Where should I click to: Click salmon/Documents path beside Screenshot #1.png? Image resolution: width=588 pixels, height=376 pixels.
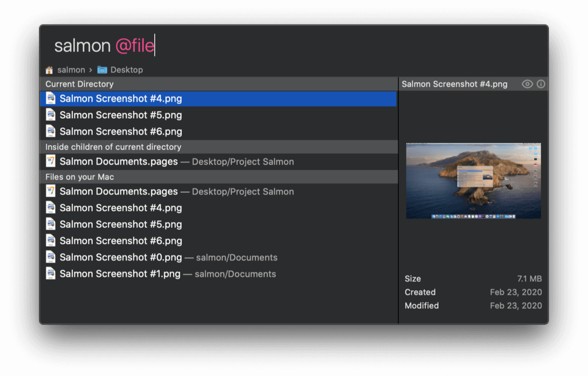tap(236, 274)
